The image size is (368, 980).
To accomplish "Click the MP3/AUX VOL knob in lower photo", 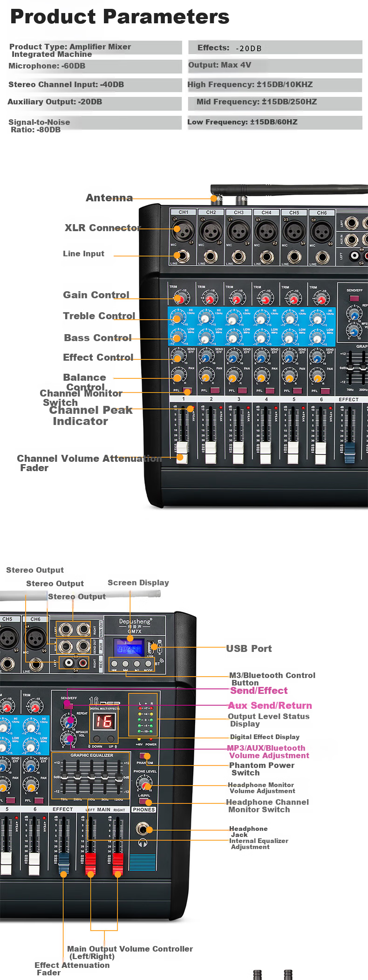I will coord(68,739).
